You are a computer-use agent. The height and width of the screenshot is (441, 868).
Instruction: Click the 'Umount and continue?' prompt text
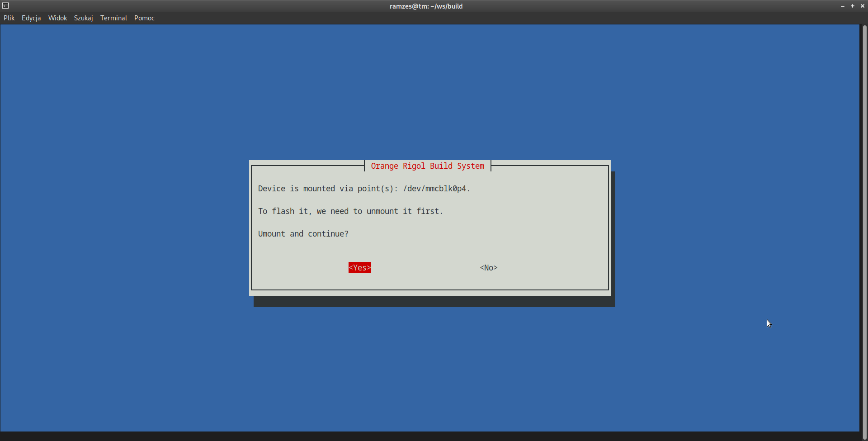pos(303,234)
